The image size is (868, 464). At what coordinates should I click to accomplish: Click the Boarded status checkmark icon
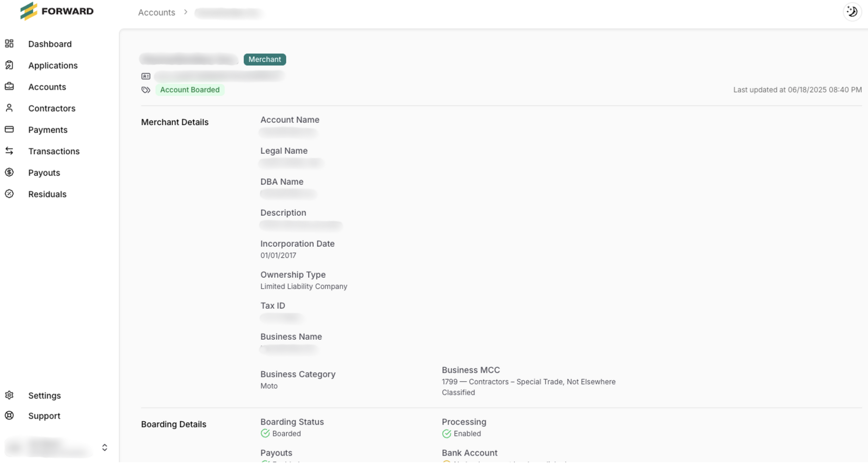click(x=265, y=433)
